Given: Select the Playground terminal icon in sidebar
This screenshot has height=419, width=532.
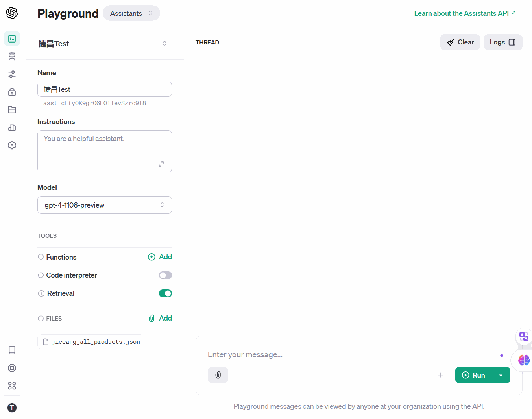Looking at the screenshot, I should (x=12, y=39).
